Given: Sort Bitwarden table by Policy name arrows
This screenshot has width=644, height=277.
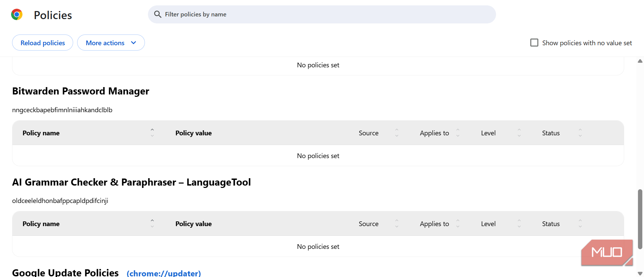Looking at the screenshot, I should [x=152, y=133].
